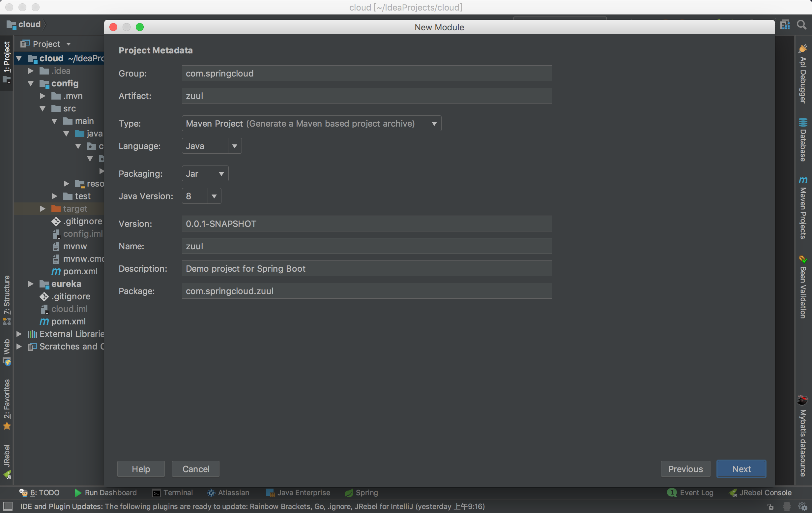The image size is (812, 513).
Task: Open the Packaging dropdown showing Jar
Action: coord(221,174)
